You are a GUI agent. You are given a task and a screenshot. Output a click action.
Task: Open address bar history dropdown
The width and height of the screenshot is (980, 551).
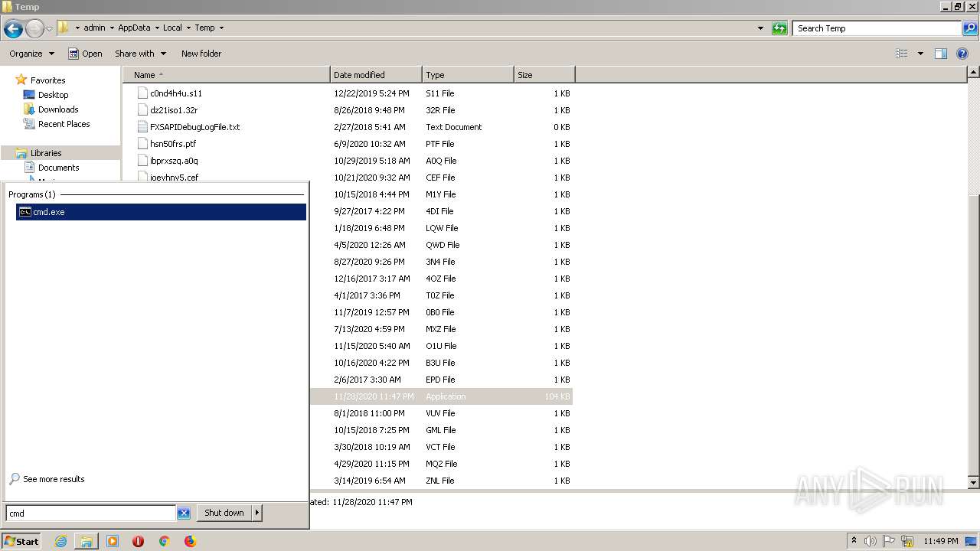pyautogui.click(x=760, y=28)
